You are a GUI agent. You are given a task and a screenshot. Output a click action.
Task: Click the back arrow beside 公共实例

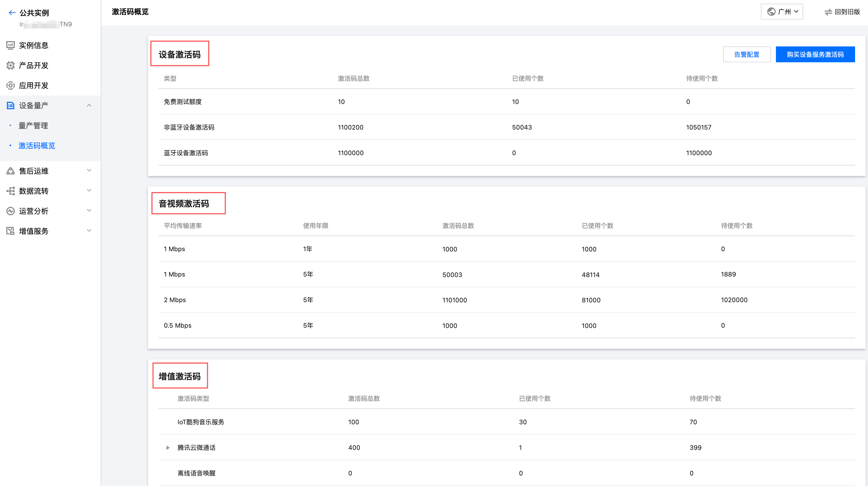(12, 13)
